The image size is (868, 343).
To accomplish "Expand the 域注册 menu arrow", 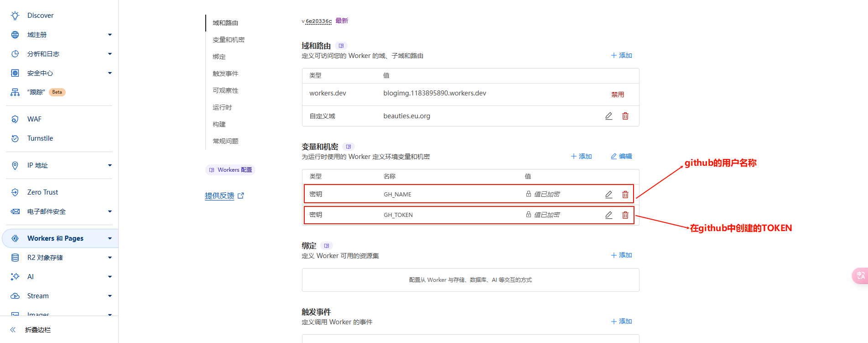I will click(x=110, y=35).
